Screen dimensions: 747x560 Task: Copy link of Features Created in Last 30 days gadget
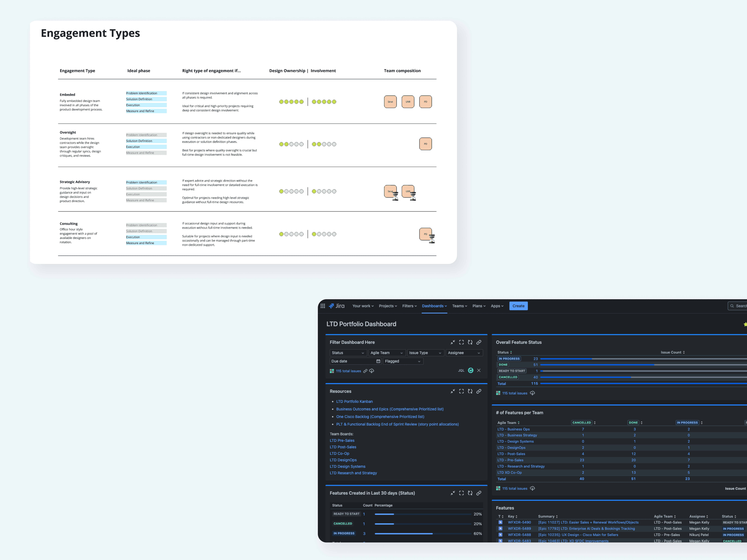[x=479, y=493]
